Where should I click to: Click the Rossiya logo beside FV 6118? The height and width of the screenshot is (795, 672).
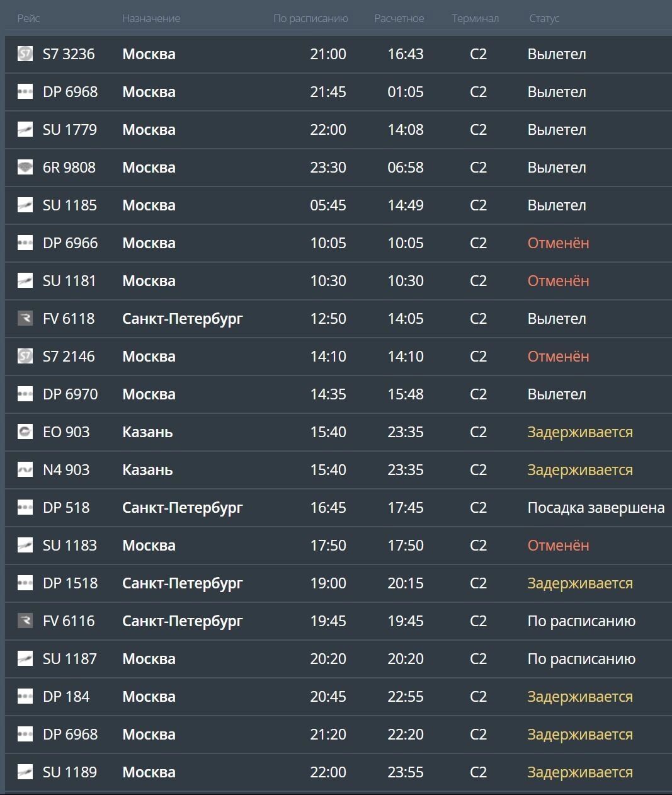pyautogui.click(x=25, y=319)
